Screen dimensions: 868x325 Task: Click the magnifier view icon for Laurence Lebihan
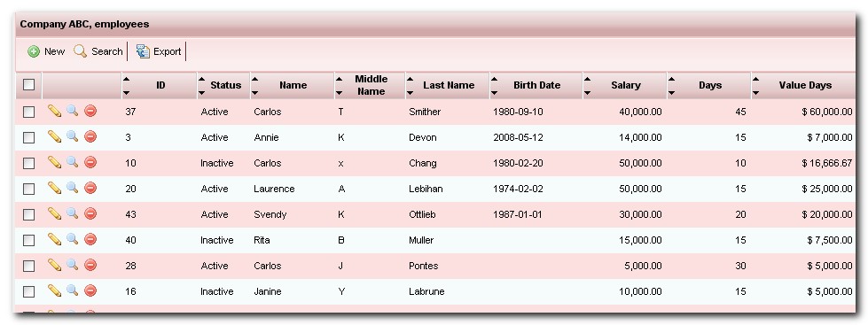(73, 188)
